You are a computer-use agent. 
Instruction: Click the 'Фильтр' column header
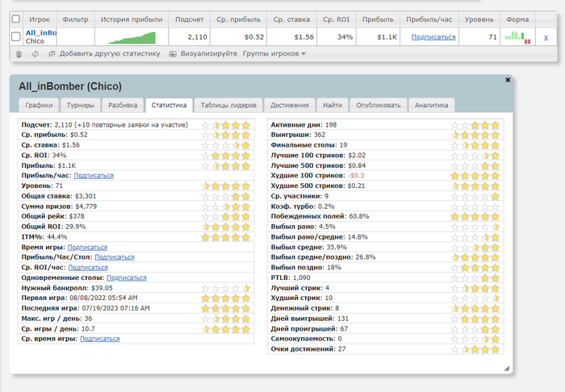point(75,19)
